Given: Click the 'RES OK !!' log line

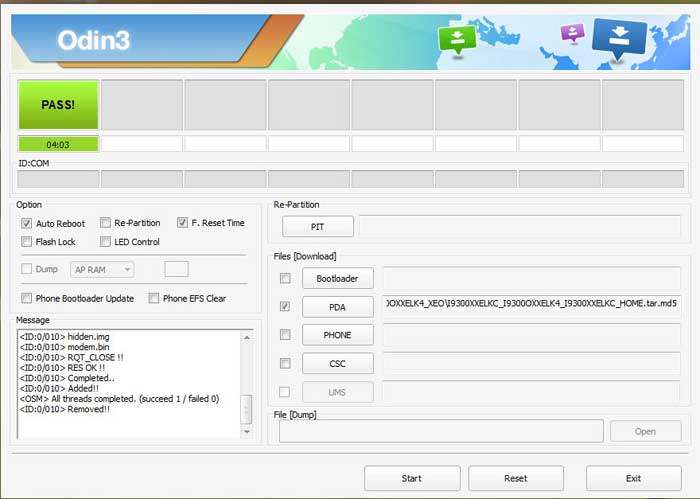Looking at the screenshot, I should tap(62, 367).
